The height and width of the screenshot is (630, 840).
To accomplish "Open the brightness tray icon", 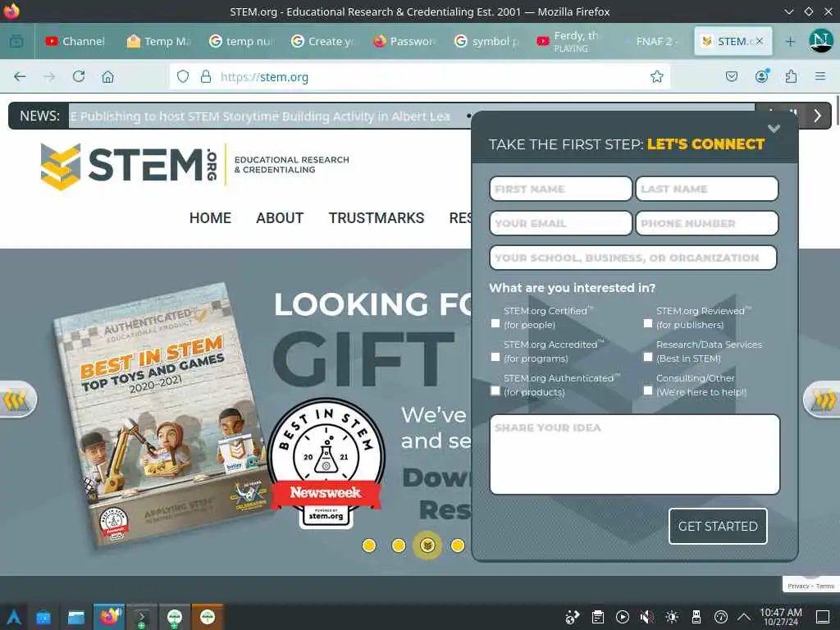I will click(x=672, y=617).
